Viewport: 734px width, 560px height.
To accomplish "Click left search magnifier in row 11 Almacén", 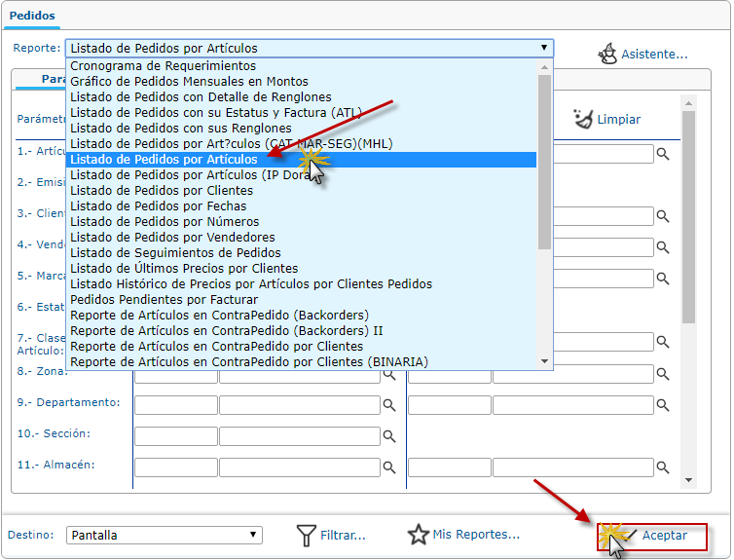I will click(389, 467).
